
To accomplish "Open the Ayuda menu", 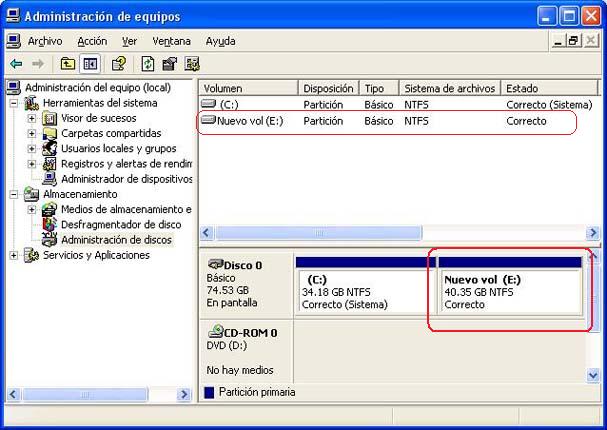I will click(221, 41).
